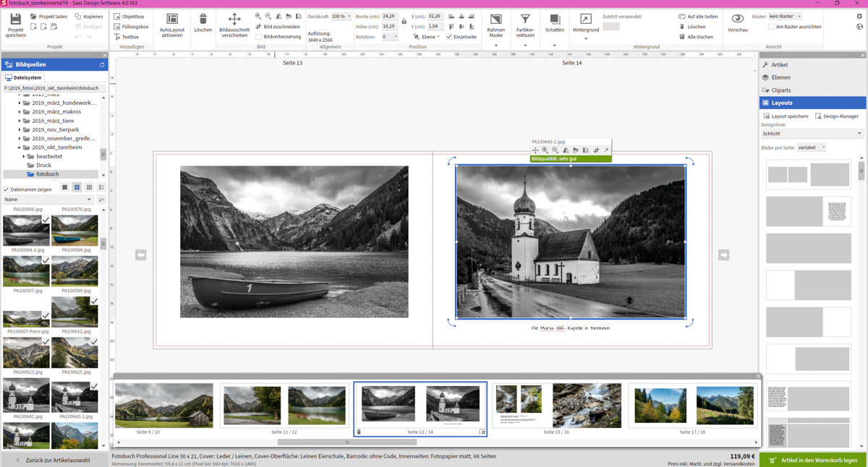Enable the Bildverbesserung checkbox
The width and height of the screenshot is (868, 467).
pos(259,37)
